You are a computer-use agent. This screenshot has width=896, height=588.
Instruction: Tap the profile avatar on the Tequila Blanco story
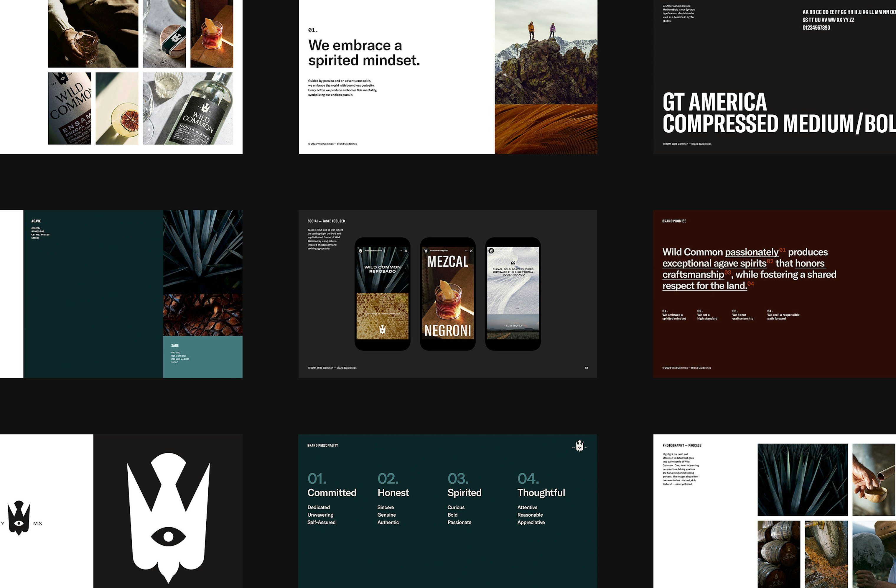[x=491, y=251]
